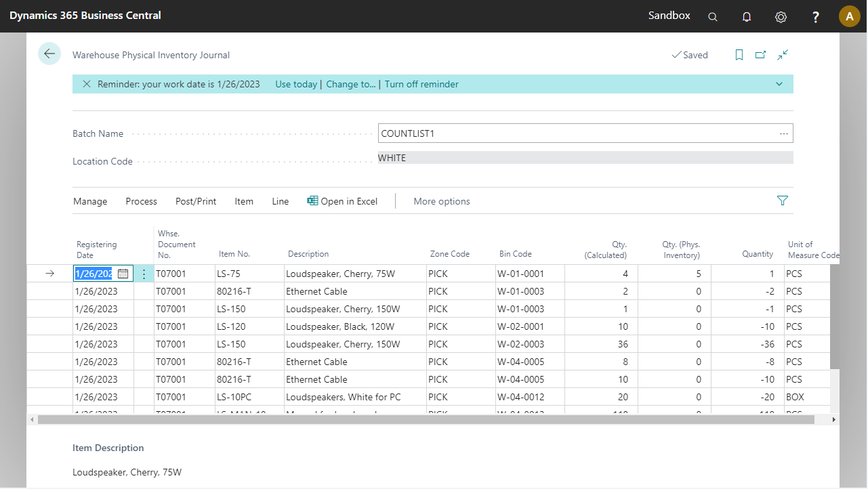Screen dimensions: 868x489
Task: Open the Process menu
Action: click(141, 201)
